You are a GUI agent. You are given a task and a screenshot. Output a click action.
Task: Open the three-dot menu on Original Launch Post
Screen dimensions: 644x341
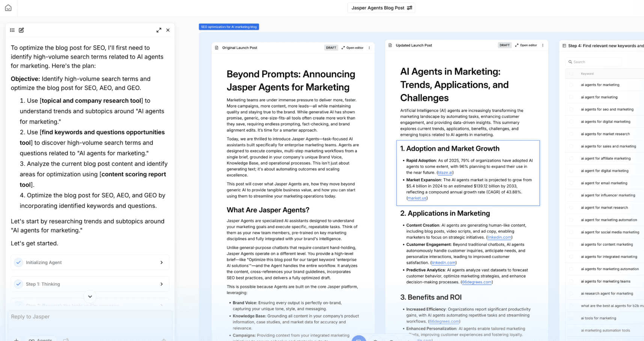tap(369, 48)
